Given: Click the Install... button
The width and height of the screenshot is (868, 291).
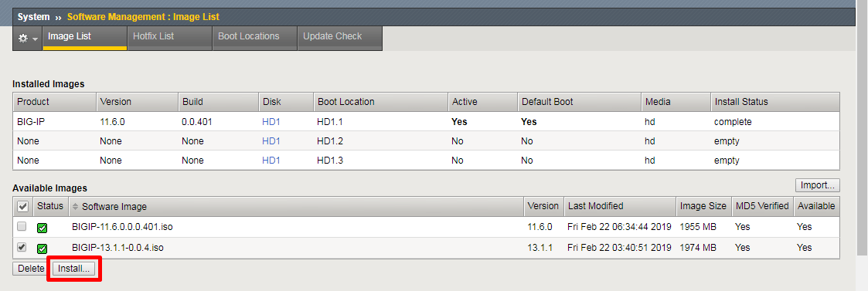Looking at the screenshot, I should [73, 269].
